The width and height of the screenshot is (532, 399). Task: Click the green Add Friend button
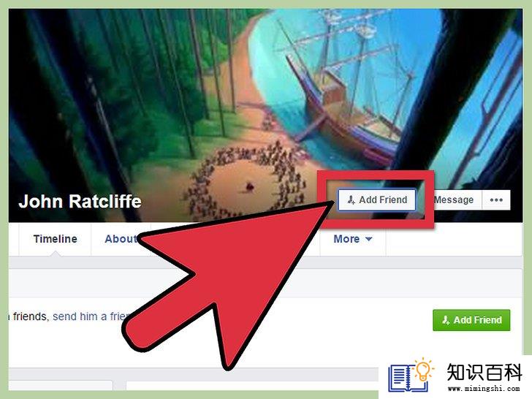471,320
